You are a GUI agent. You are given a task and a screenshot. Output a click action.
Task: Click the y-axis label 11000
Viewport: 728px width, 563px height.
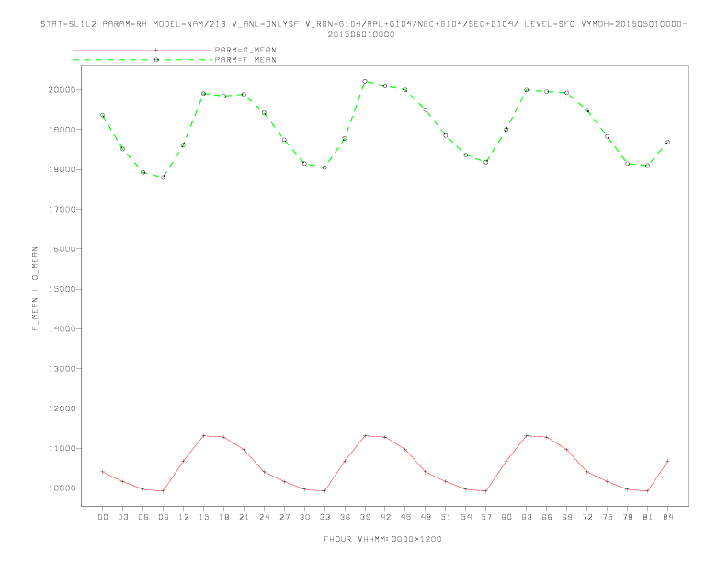click(62, 448)
